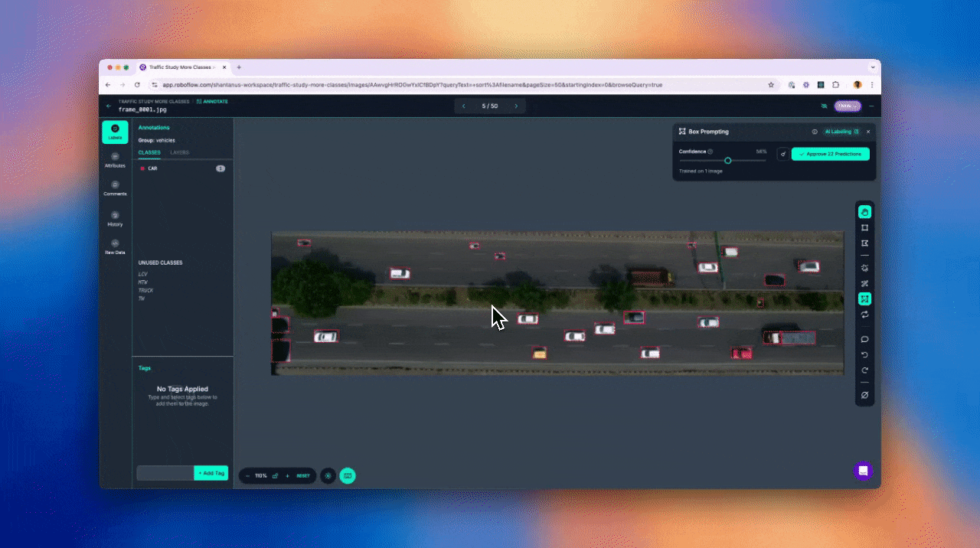Toggle the zoom lock icon
Image resolution: width=980 pixels, height=548 pixels.
[x=275, y=476]
